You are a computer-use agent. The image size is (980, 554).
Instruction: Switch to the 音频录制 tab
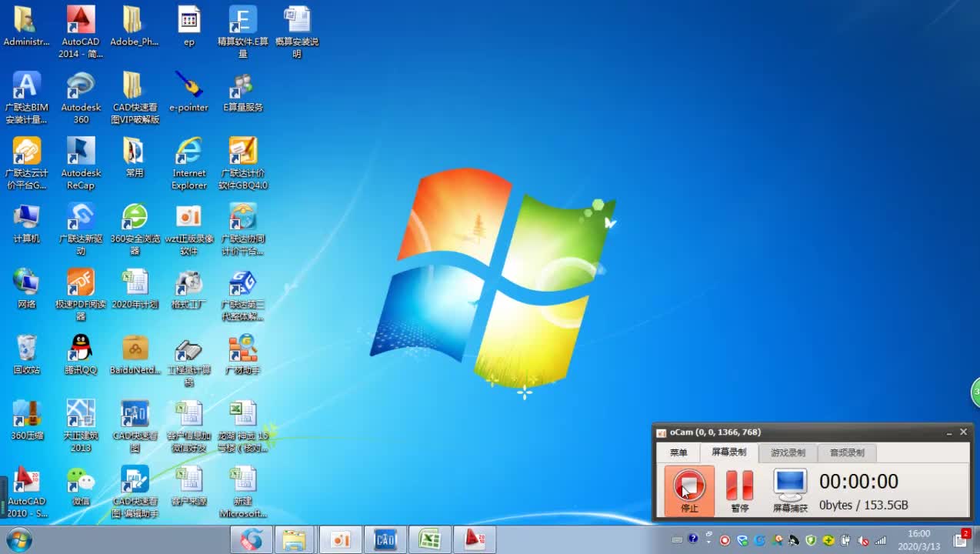point(847,452)
